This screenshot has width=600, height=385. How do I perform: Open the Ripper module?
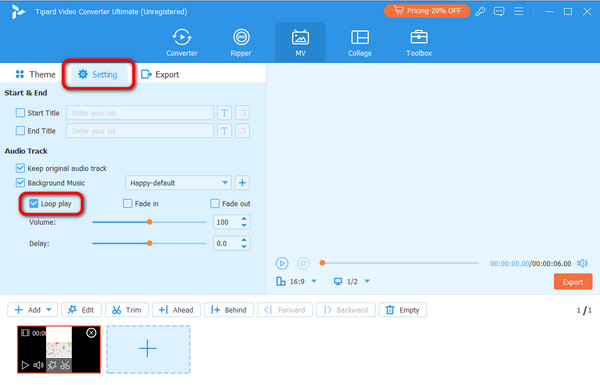(241, 43)
